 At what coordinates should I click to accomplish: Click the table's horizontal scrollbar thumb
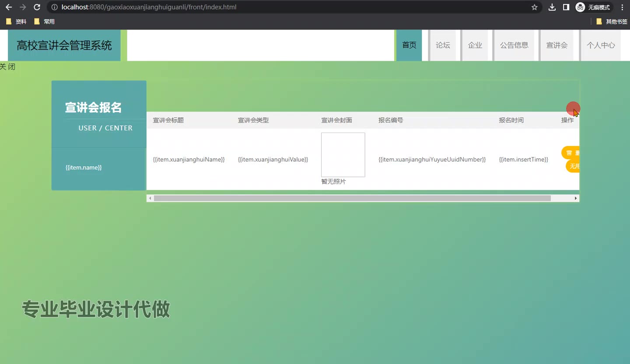[352, 198]
